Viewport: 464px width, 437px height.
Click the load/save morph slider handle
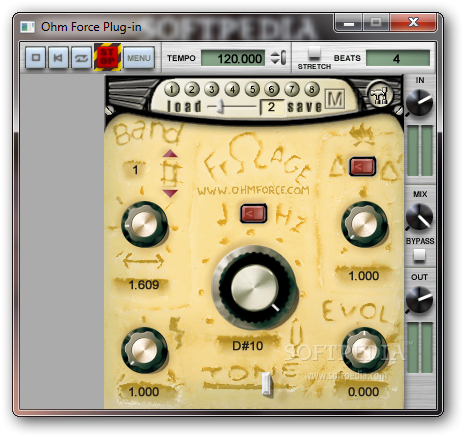pos(220,106)
